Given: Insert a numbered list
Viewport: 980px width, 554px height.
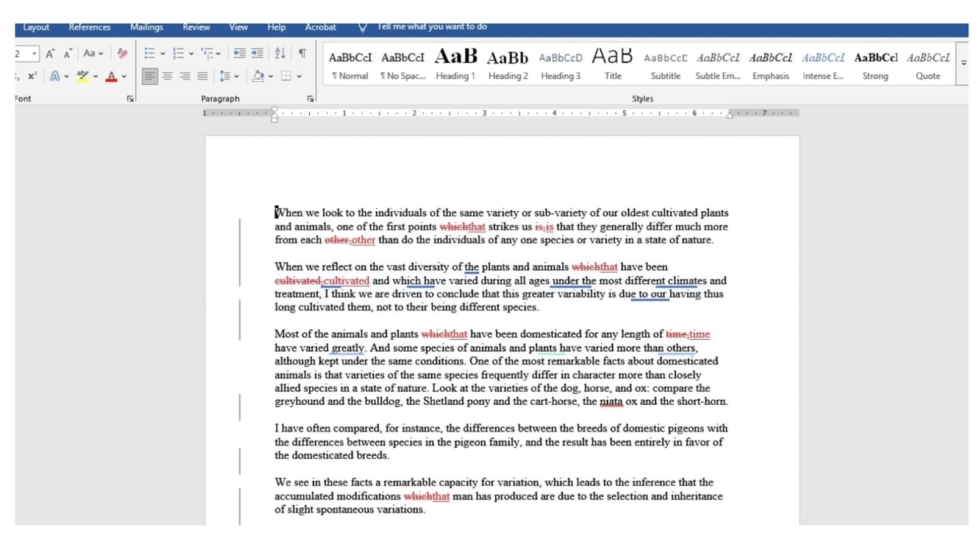Looking at the screenshot, I should pyautogui.click(x=178, y=54).
